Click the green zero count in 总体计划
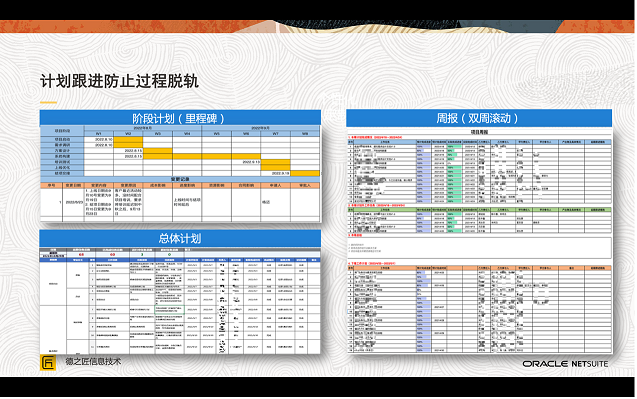 [169, 254]
